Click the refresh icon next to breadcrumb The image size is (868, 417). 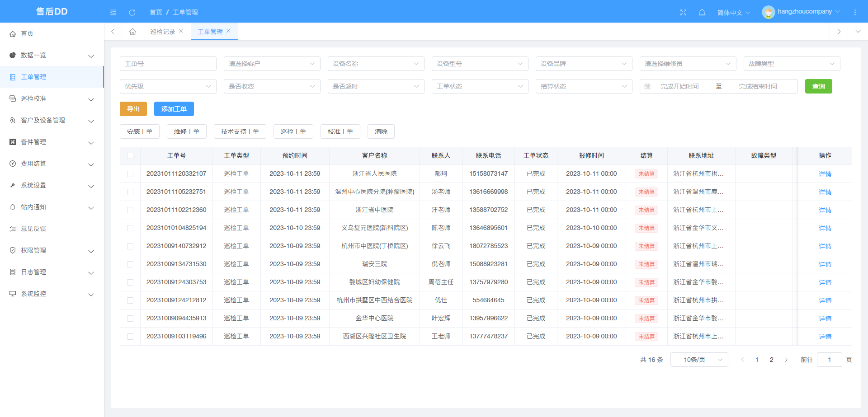132,12
